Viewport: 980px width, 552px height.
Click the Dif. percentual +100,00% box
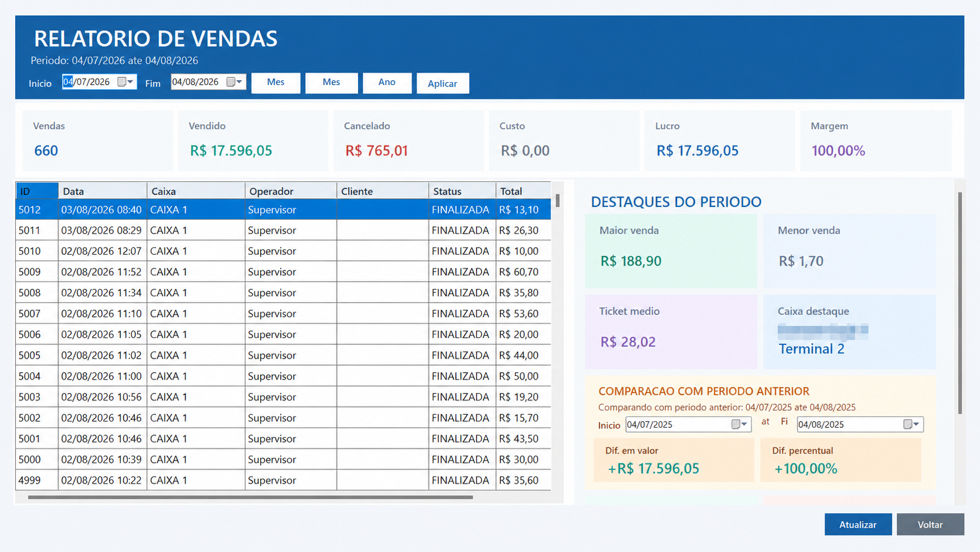[x=841, y=460]
